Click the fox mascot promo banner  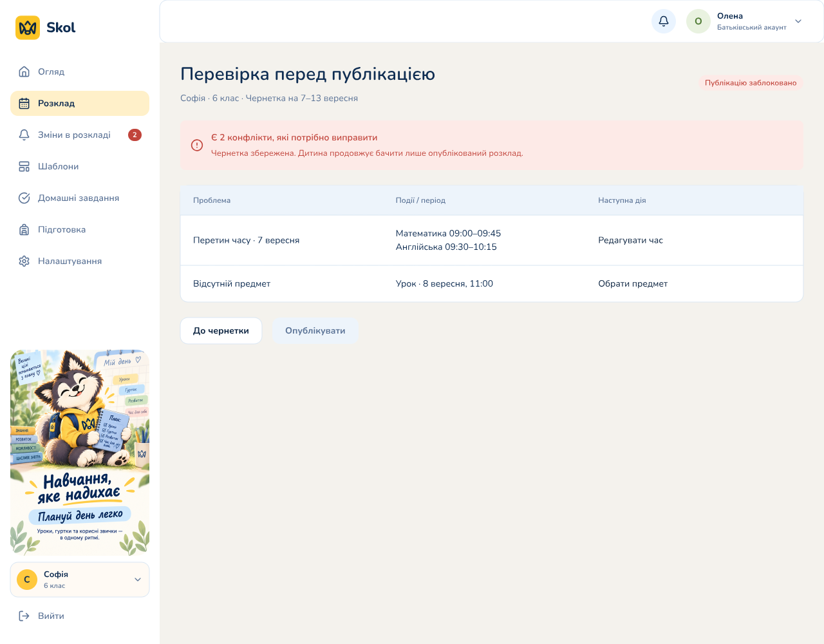80,453
